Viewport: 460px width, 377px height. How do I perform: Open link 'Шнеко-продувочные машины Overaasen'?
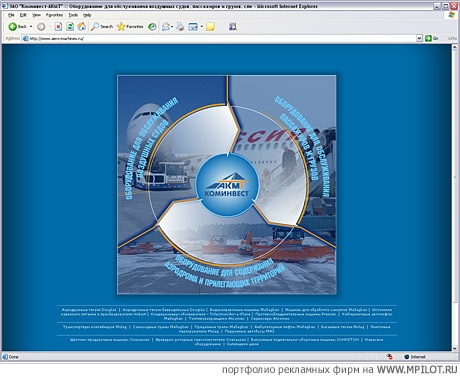110,340
